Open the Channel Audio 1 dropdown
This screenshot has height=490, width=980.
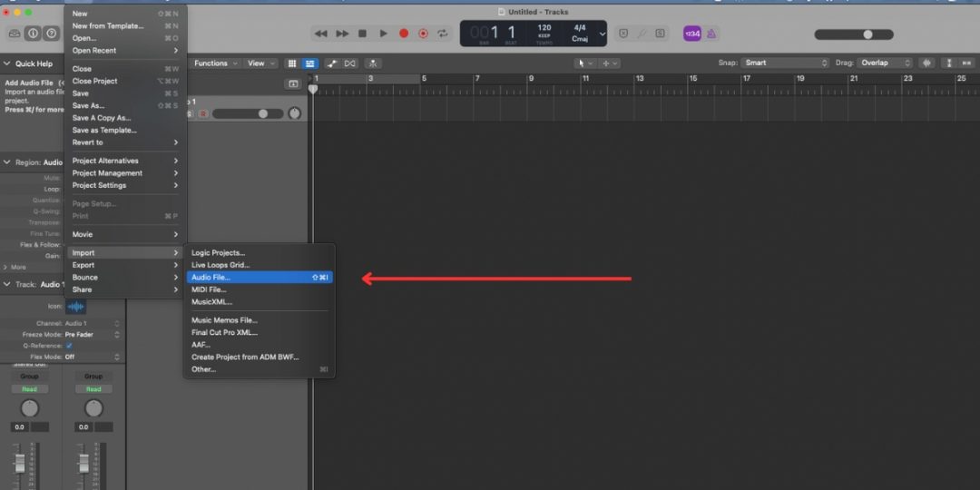point(92,324)
